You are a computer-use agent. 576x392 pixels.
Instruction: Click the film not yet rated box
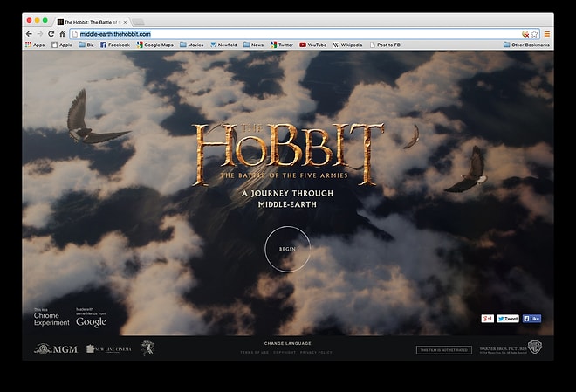tap(443, 350)
